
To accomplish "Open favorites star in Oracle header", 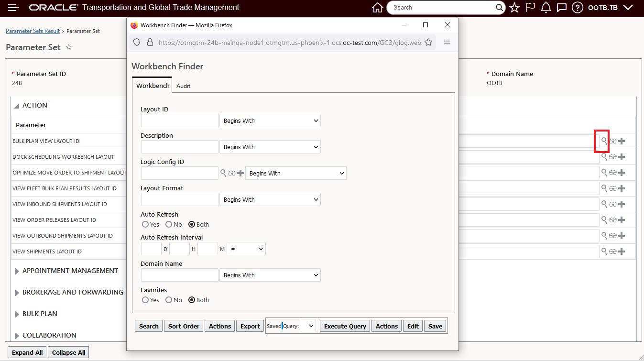I will tap(514, 8).
